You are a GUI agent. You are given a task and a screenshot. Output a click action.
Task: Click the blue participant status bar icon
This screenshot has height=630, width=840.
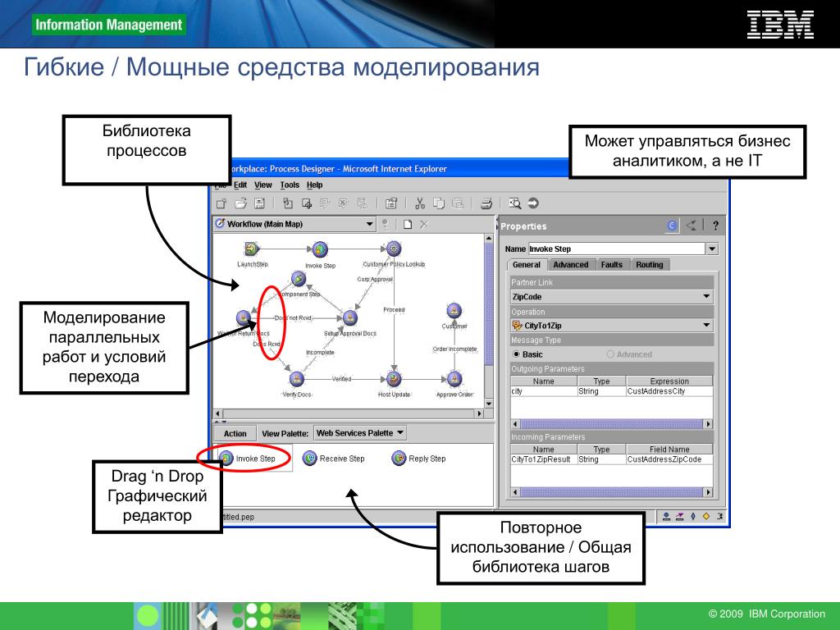pos(666,517)
